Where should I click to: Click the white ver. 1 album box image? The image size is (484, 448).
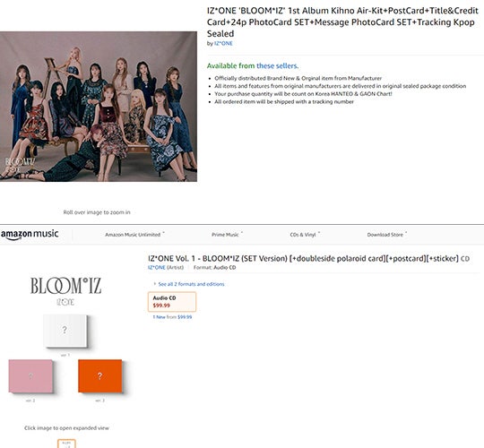[x=65, y=331]
